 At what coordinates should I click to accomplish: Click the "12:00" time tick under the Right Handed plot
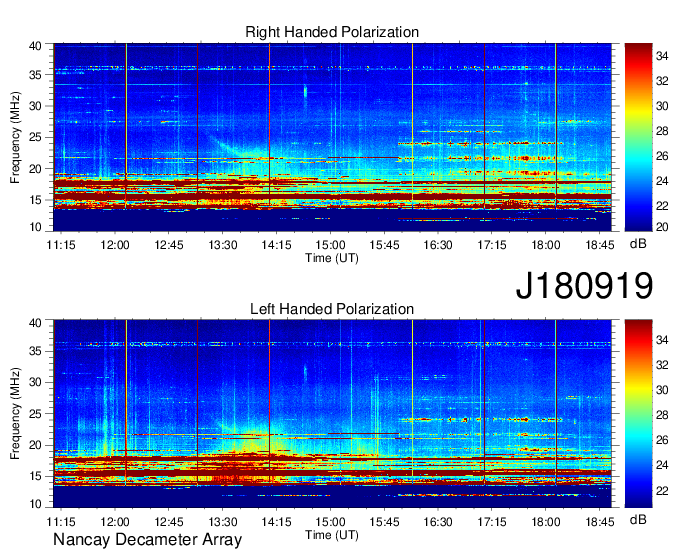click(115, 245)
